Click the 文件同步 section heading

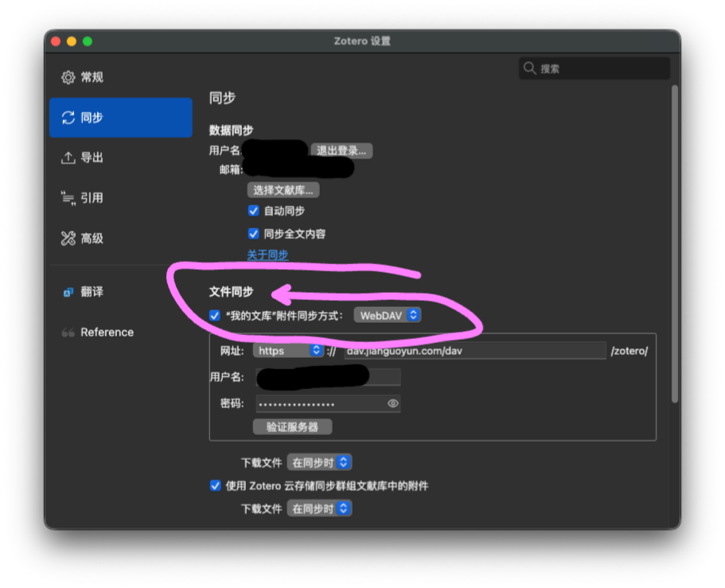[x=231, y=292]
